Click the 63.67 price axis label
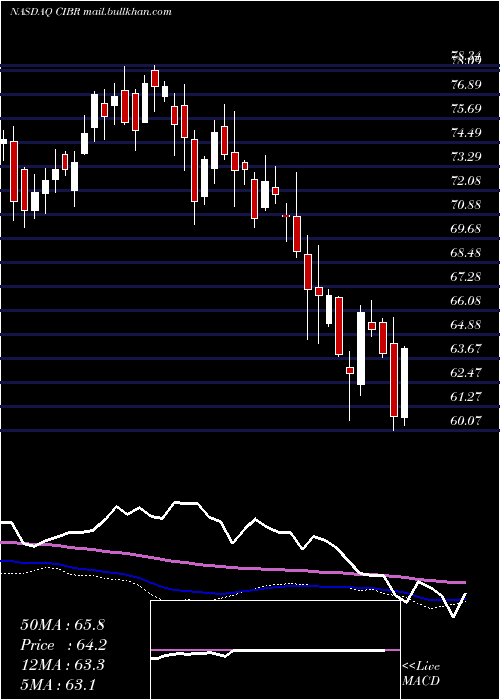The height and width of the screenshot is (700, 500). tap(466, 349)
